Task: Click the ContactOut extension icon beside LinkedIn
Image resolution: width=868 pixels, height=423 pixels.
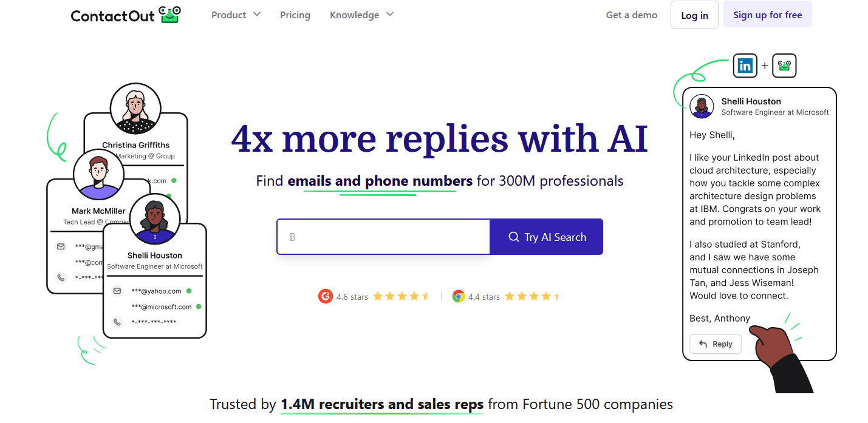Action: pyautogui.click(x=784, y=66)
